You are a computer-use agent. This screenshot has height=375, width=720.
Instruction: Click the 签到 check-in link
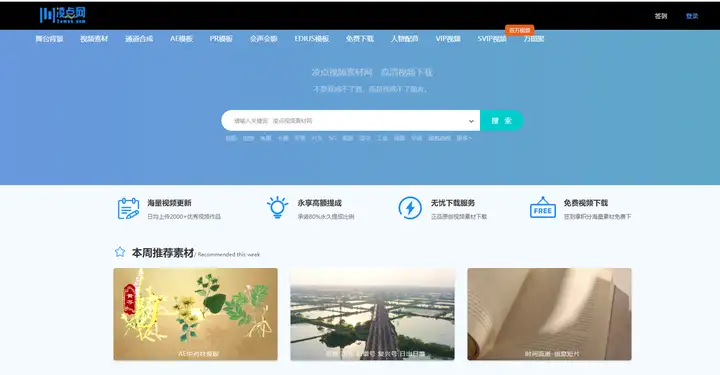661,16
